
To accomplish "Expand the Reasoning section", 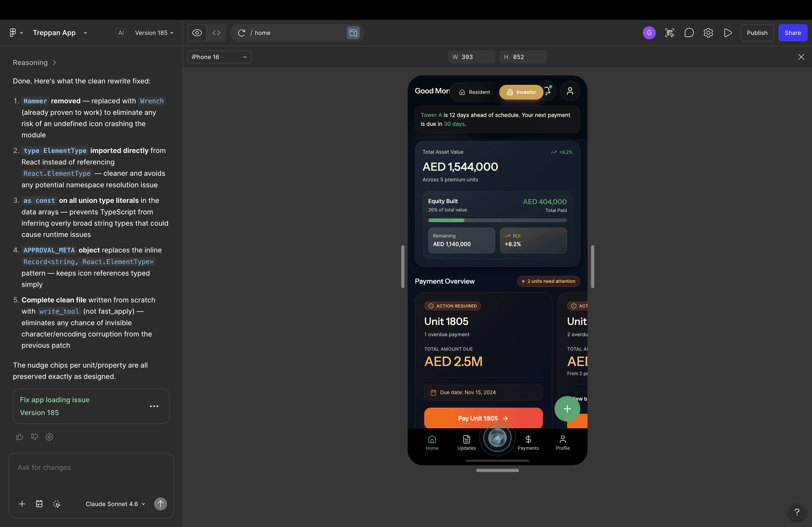I will click(x=34, y=62).
